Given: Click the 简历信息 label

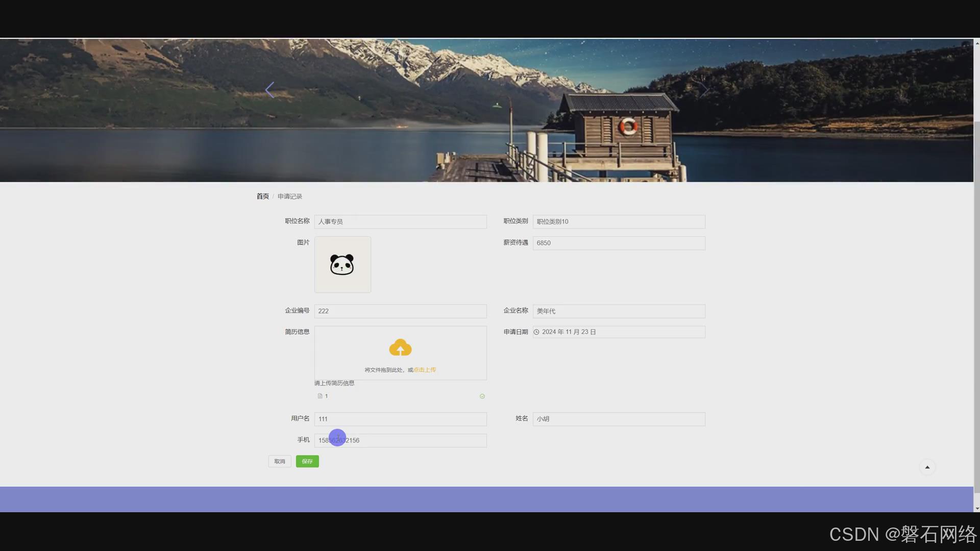Looking at the screenshot, I should [x=297, y=332].
